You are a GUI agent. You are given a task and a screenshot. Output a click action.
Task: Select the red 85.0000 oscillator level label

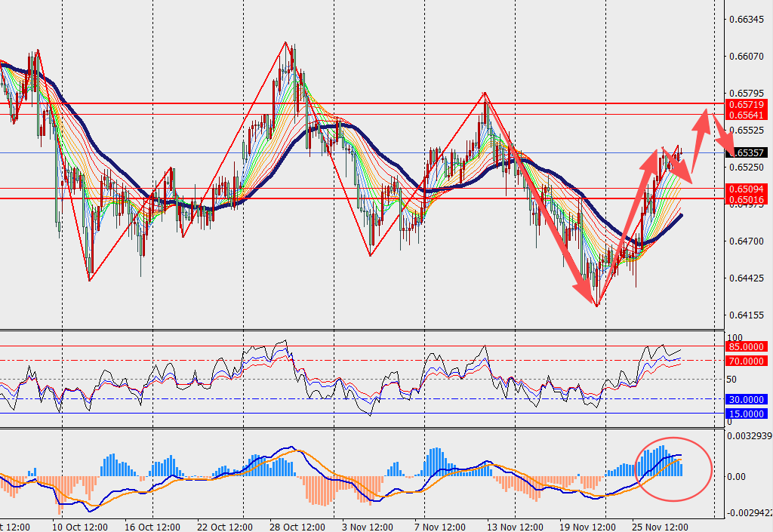pos(746,346)
